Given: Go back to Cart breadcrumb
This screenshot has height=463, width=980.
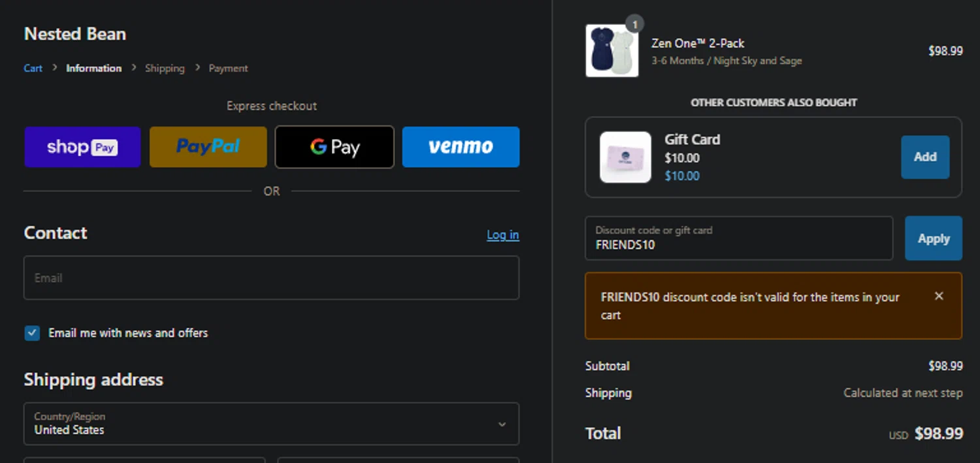Looking at the screenshot, I should coord(33,68).
